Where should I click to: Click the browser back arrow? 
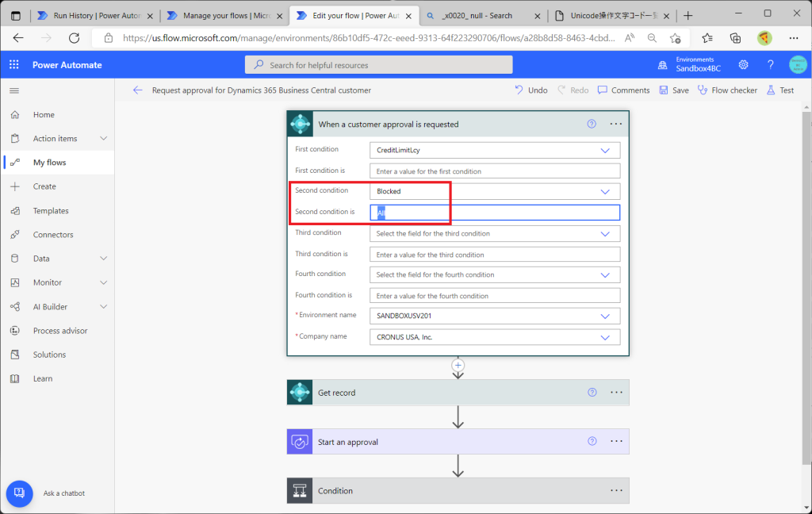(18, 38)
